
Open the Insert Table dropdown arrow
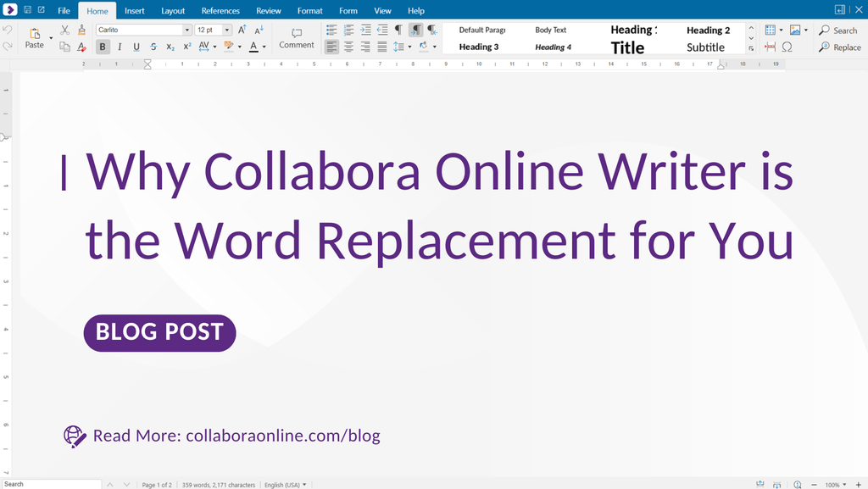(x=781, y=30)
